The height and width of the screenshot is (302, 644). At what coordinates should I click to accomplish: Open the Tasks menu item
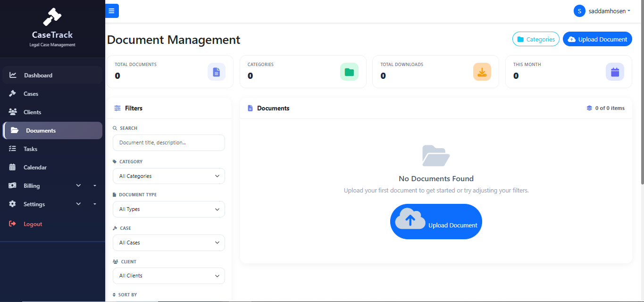click(52, 149)
